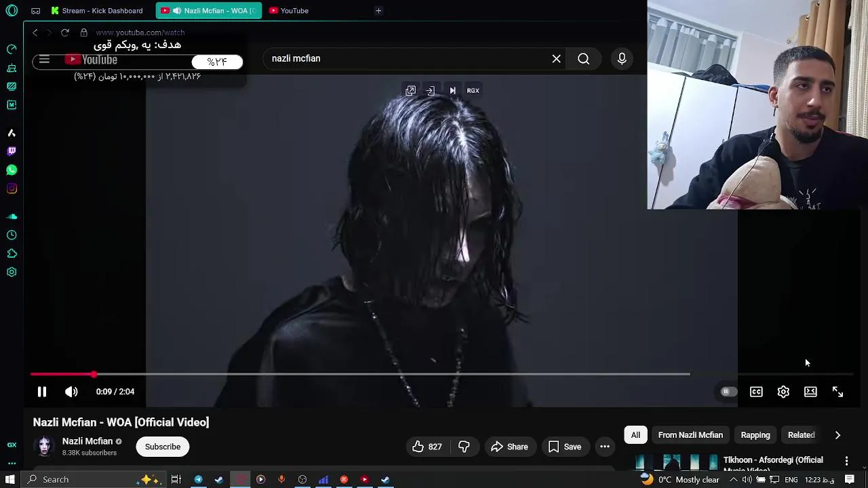Viewport: 868px width, 488px height.
Task: Open the notification center icon
Action: pos(849,480)
